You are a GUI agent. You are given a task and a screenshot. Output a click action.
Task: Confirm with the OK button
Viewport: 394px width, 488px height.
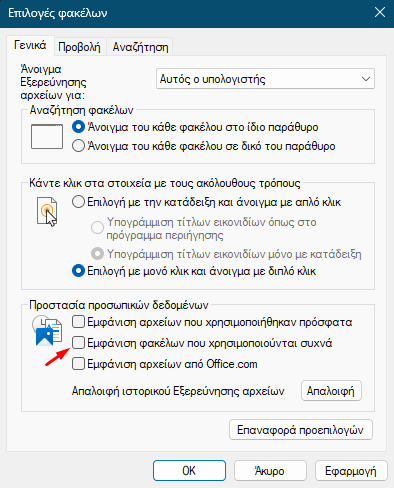(189, 471)
